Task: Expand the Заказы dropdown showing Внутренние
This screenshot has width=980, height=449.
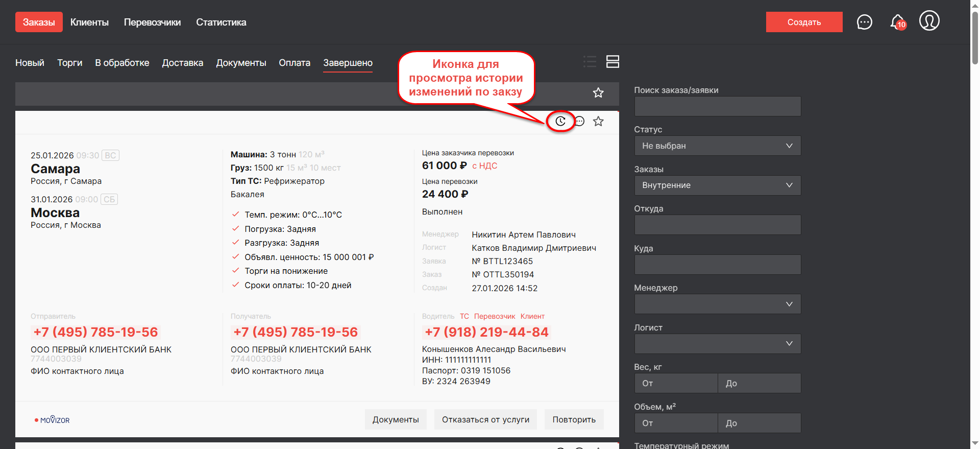Action: 717,185
